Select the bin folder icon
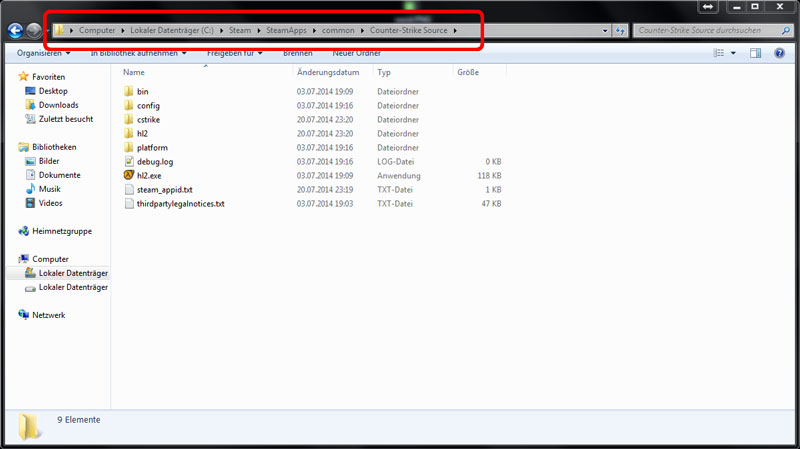Screen dimensions: 800x449 point(129,91)
